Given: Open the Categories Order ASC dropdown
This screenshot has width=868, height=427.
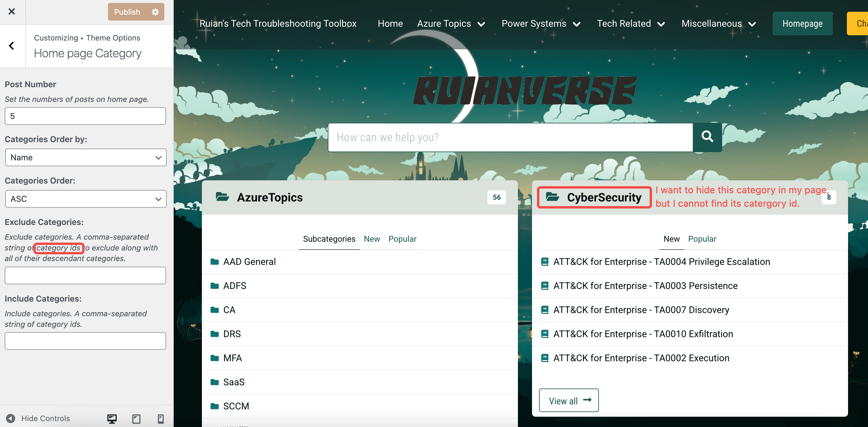Looking at the screenshot, I should coord(85,199).
